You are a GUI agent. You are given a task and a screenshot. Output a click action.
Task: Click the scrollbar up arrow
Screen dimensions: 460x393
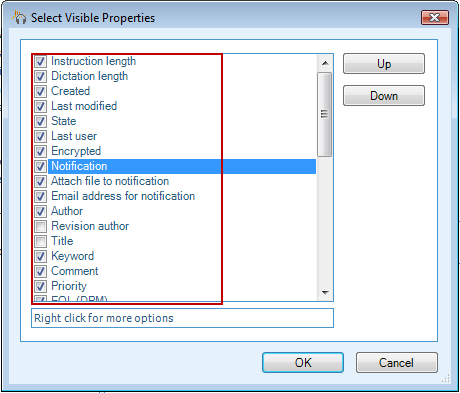pyautogui.click(x=325, y=63)
